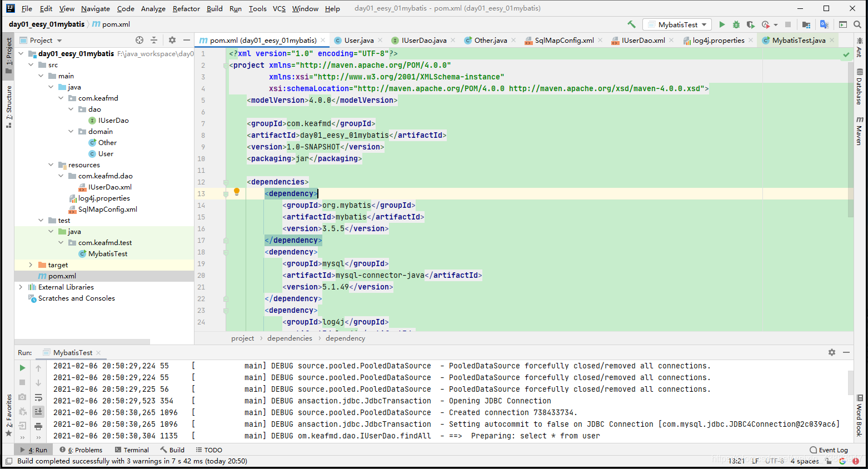Close the IUserDao.java editor tab
Viewport: 868px width, 469px height.
(453, 40)
